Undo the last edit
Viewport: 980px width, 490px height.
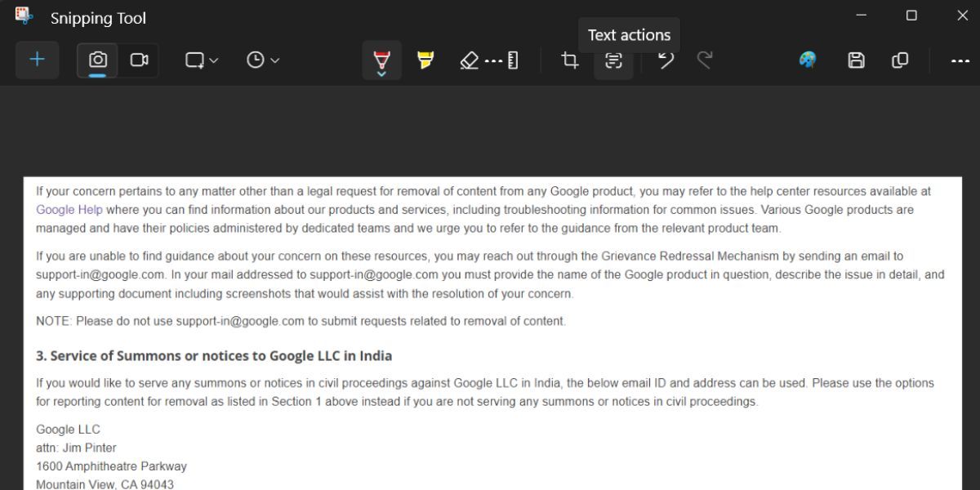pos(666,60)
